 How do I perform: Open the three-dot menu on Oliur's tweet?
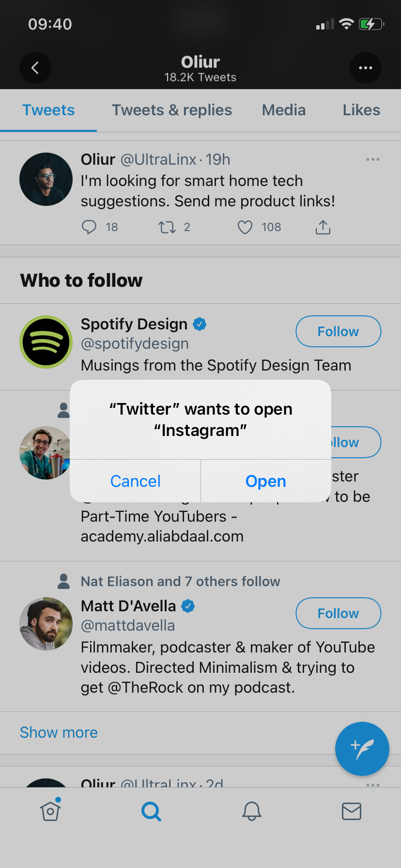(372, 159)
